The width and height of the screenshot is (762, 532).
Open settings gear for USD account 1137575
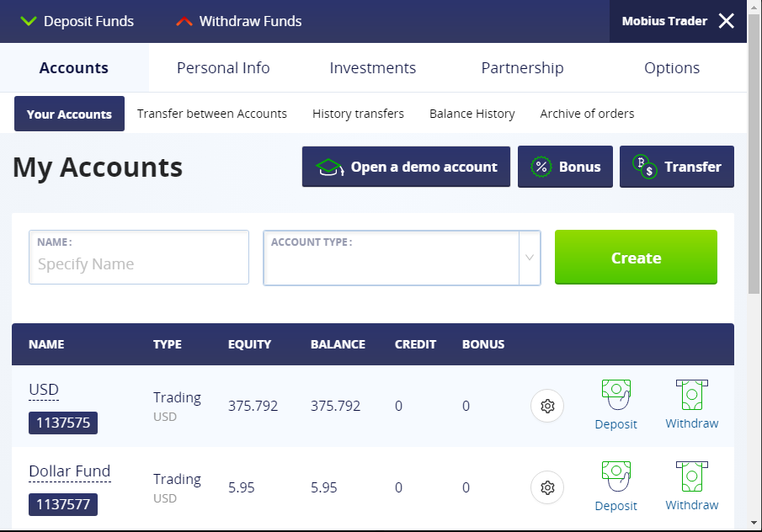click(547, 406)
